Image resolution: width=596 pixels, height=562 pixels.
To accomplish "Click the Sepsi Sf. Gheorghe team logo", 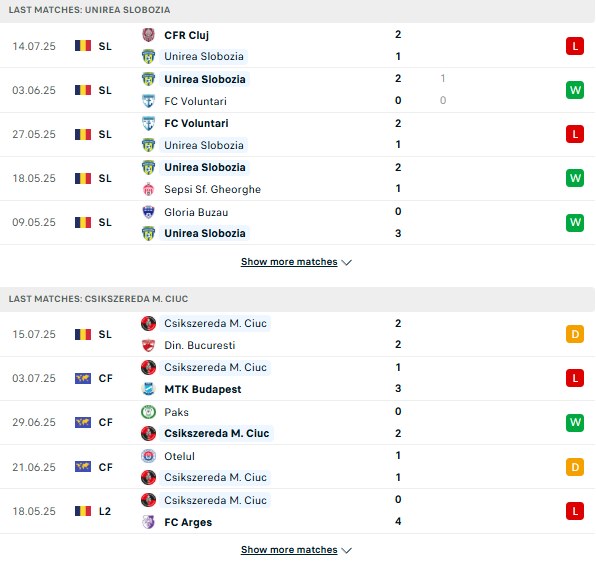I will click(x=148, y=189).
